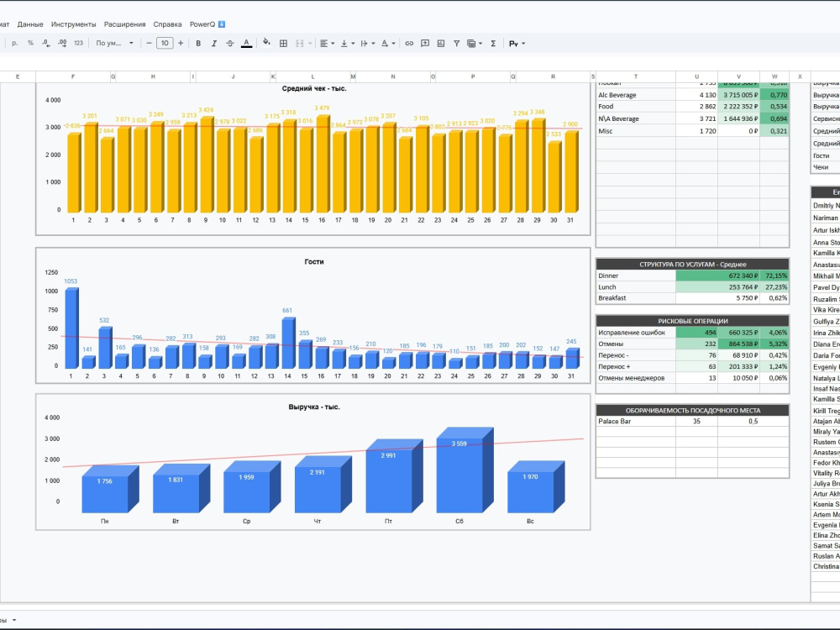Select column X header

[800, 76]
